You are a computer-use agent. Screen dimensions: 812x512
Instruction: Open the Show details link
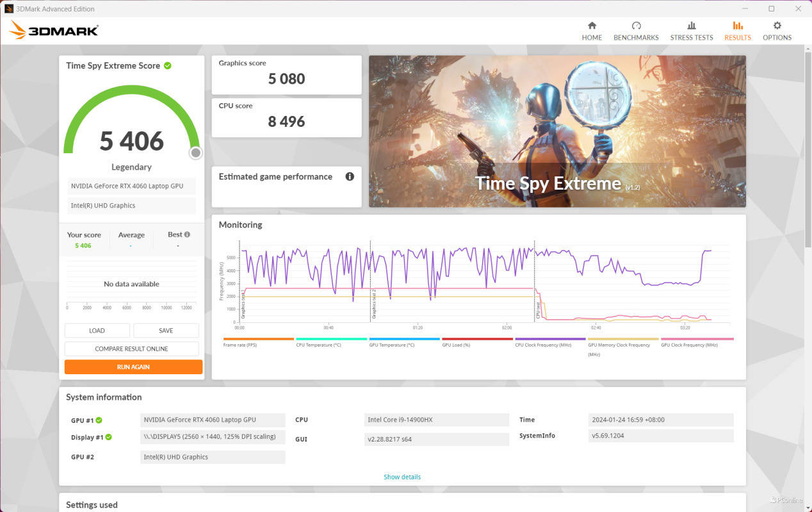(x=402, y=477)
